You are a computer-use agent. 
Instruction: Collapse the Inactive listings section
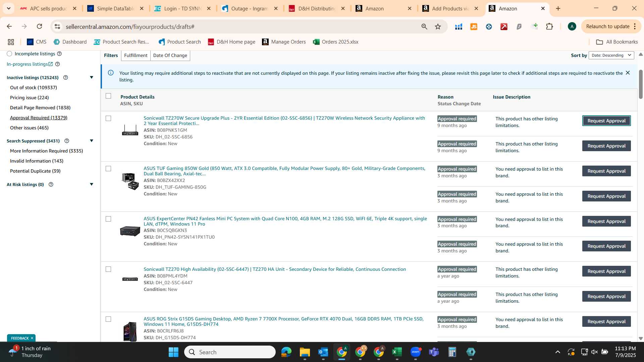coord(92,77)
